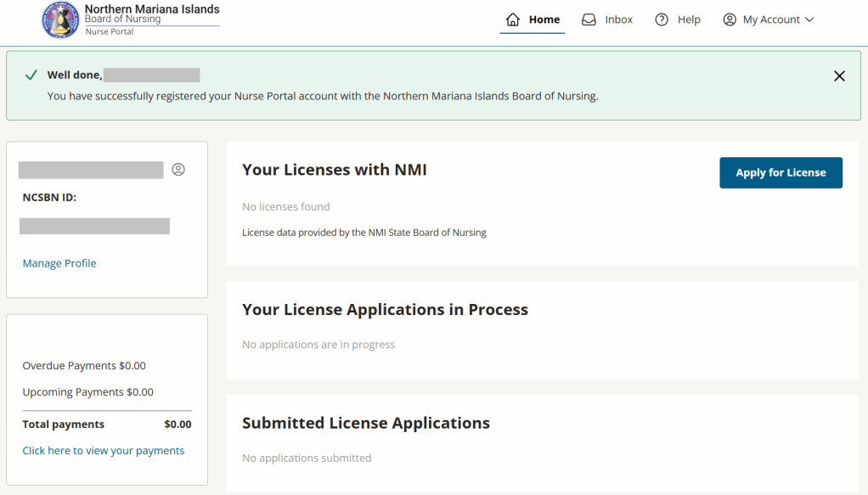Click the green success checkmark icon
Viewport: 868px width, 495px height.
(31, 76)
